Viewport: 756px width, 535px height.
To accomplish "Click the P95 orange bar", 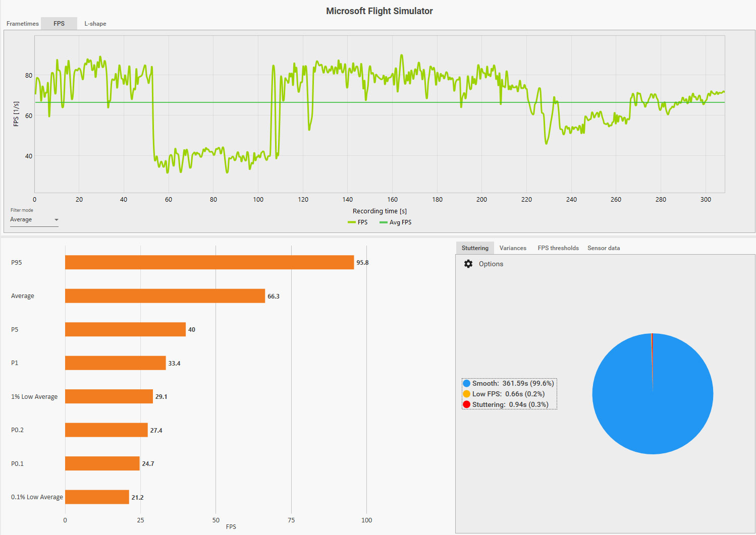I will click(209, 262).
